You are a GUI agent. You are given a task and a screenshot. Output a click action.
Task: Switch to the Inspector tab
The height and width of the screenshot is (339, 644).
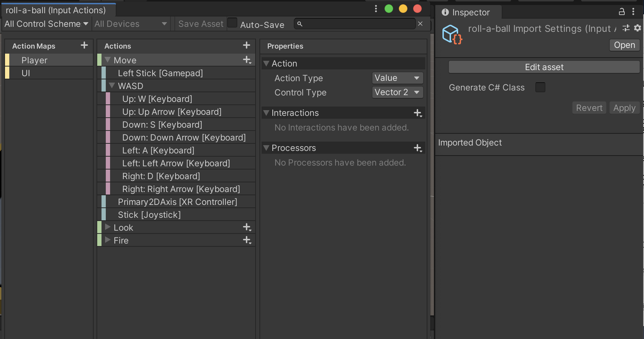469,12
